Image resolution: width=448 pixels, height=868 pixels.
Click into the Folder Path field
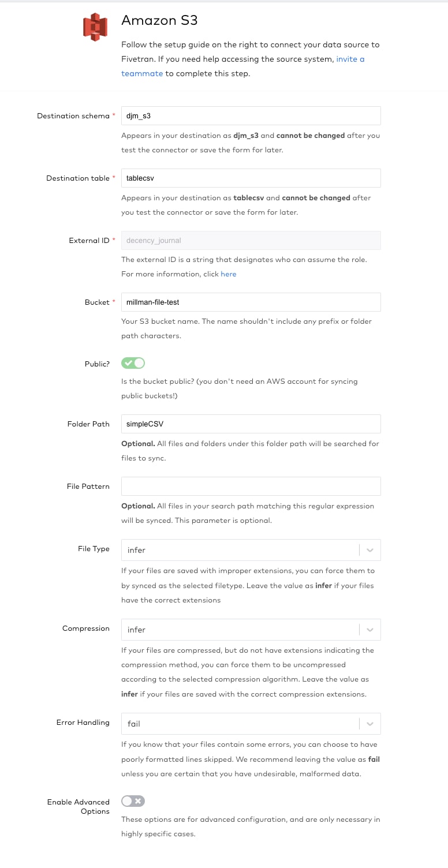click(251, 424)
